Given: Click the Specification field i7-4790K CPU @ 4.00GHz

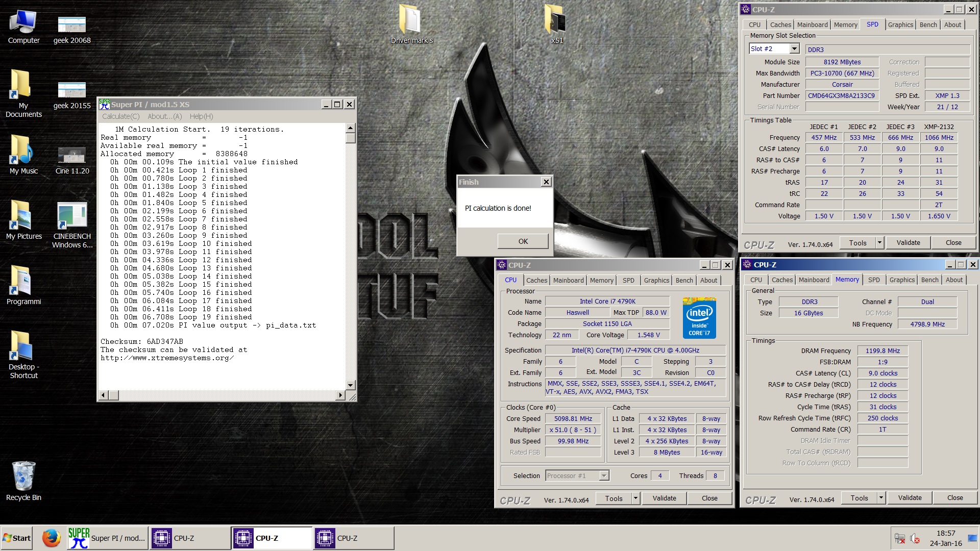Looking at the screenshot, I should point(635,350).
